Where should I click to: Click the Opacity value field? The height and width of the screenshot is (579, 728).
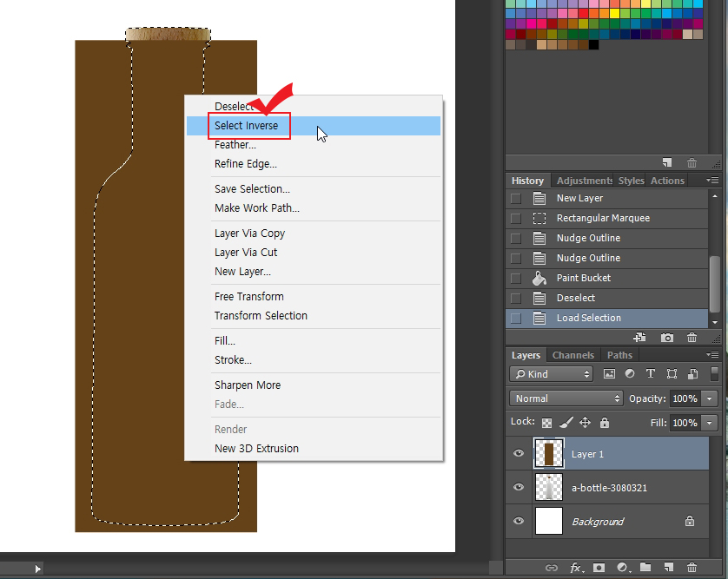[685, 398]
